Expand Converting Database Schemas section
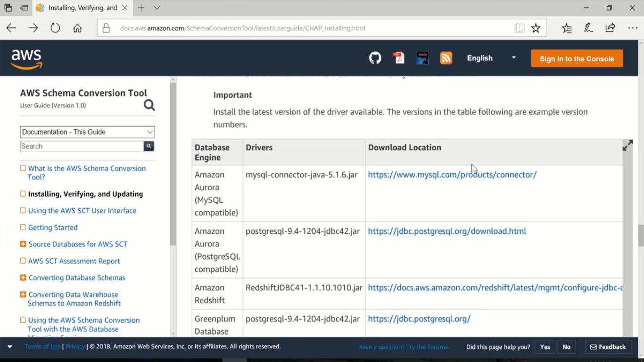The image size is (644, 362). tap(23, 278)
